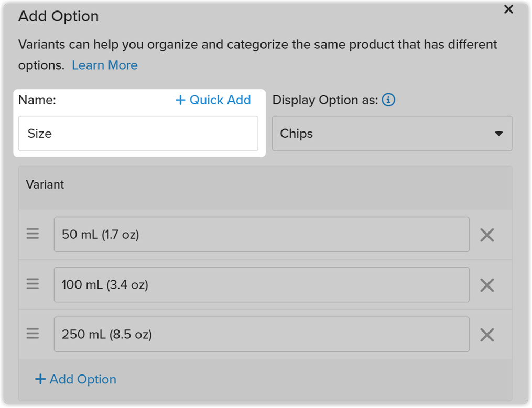The image size is (532, 408).
Task: Show info about Display Option as
Action: (388, 100)
